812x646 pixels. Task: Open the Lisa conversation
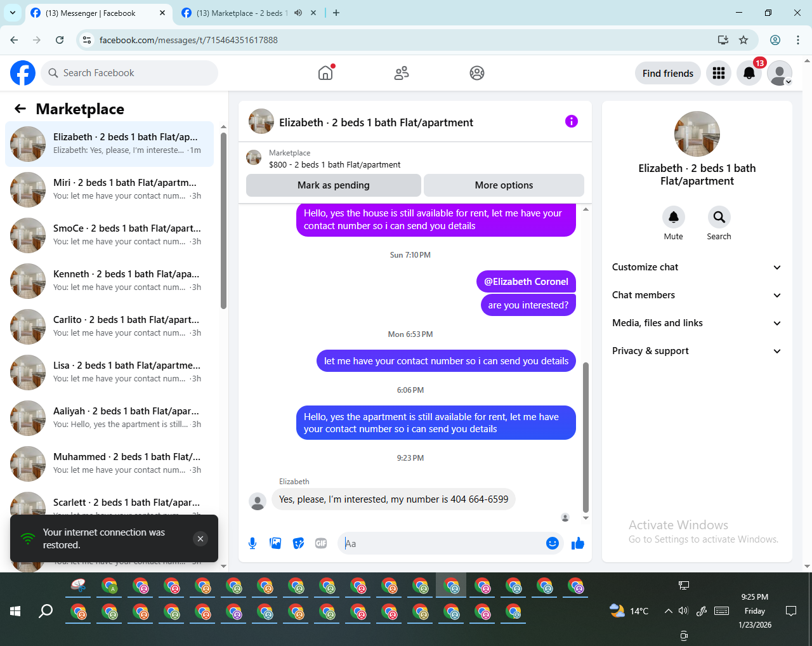click(109, 372)
